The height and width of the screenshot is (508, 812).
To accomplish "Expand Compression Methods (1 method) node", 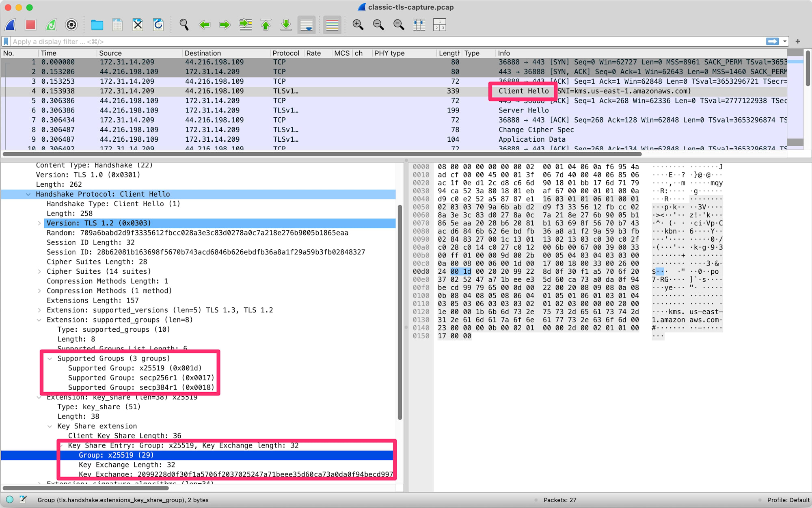I will click(x=39, y=291).
